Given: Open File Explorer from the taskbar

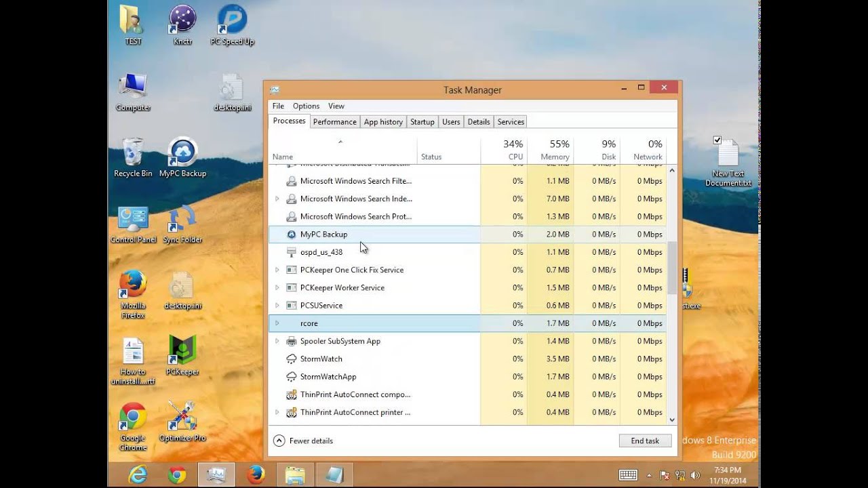Looking at the screenshot, I should (x=295, y=475).
